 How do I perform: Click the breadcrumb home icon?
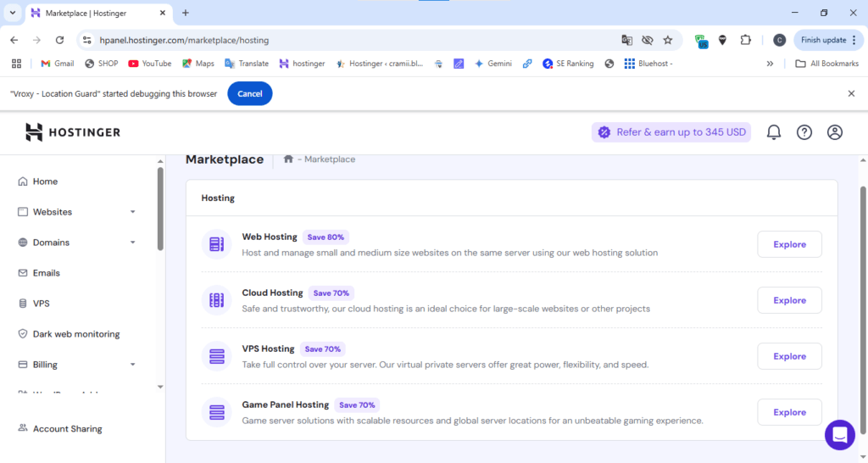[288, 159]
